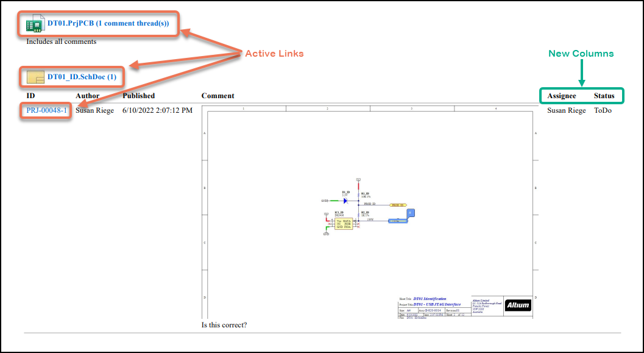Open the DT01.PrjPCB project link
Image resolution: width=644 pixels, height=353 pixels.
[108, 24]
